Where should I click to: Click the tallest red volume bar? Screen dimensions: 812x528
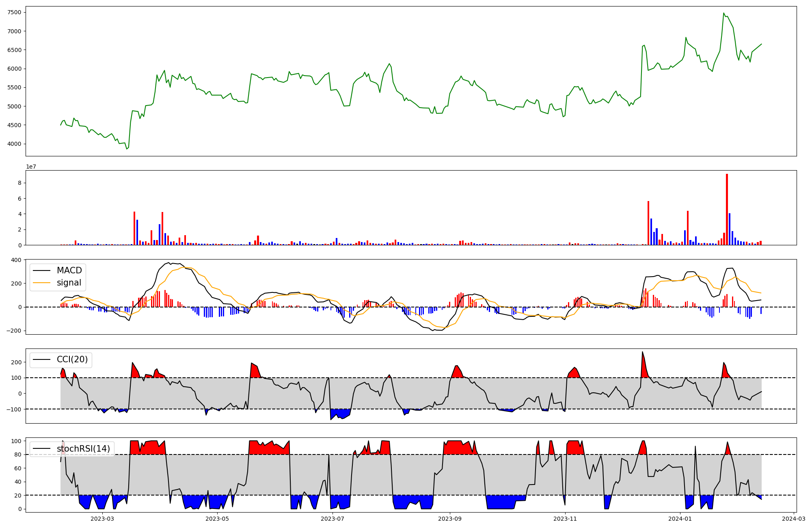click(727, 209)
